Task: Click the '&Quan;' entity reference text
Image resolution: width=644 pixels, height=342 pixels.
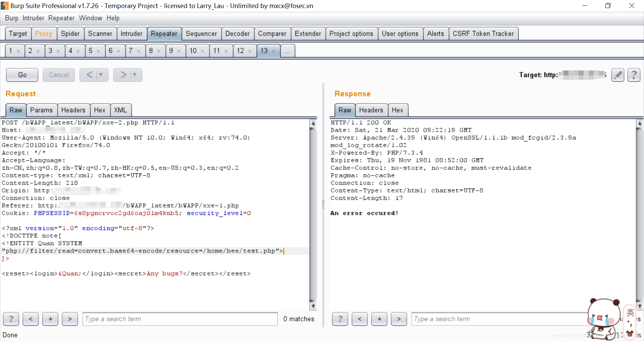Action: tap(70, 274)
